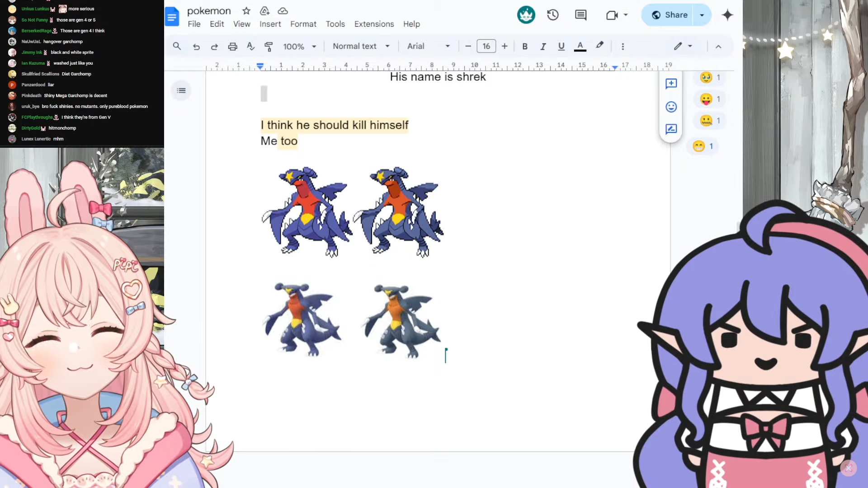Show document outline icon
Image resolution: width=868 pixels, height=488 pixels.
[181, 90]
